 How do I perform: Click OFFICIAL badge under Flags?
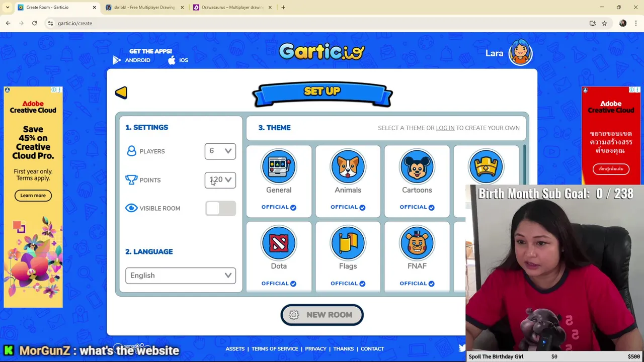348,284
